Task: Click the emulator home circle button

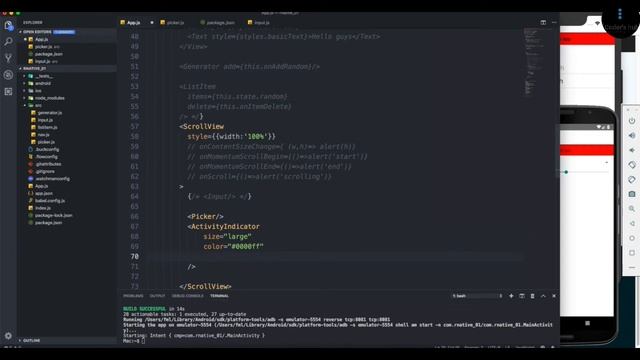Action: pos(632,238)
